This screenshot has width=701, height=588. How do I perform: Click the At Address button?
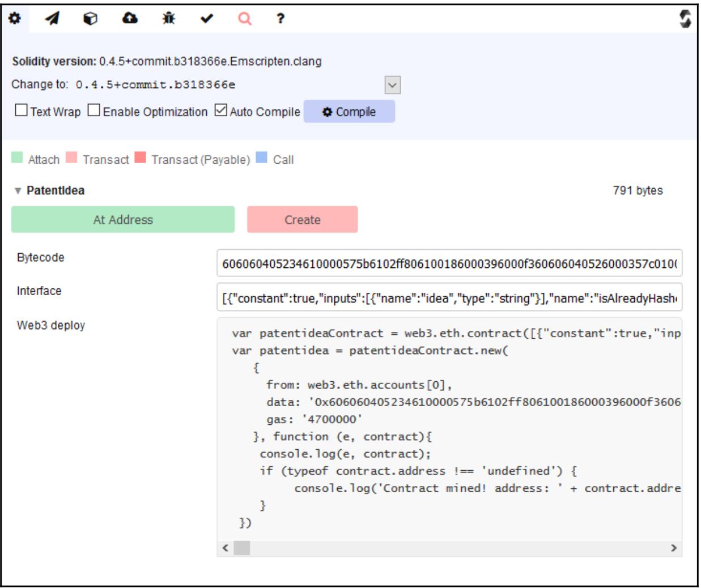(x=123, y=219)
